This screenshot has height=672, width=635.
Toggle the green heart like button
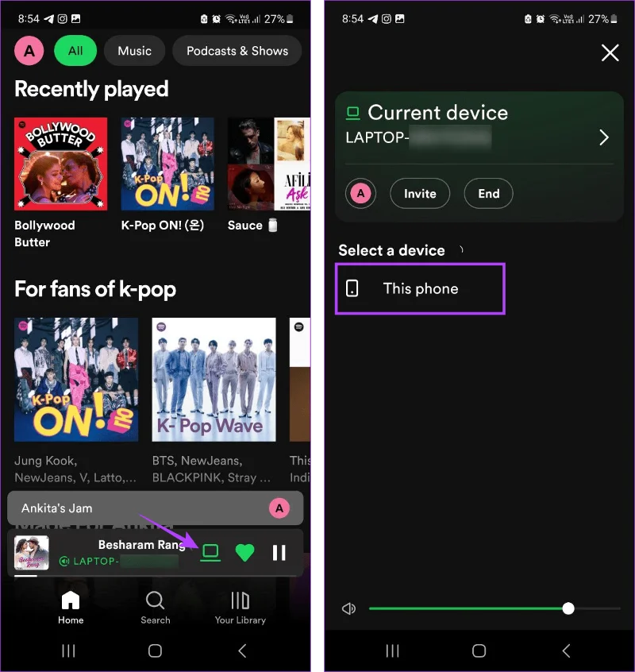(x=245, y=553)
